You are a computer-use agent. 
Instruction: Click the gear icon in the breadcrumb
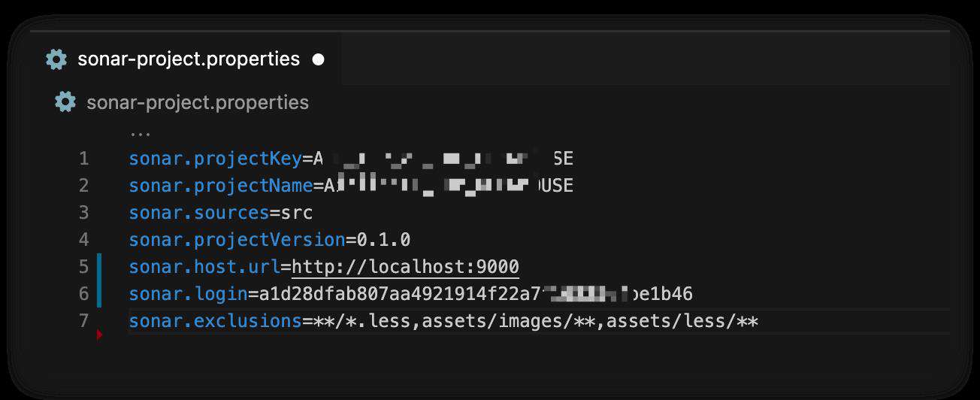65,102
